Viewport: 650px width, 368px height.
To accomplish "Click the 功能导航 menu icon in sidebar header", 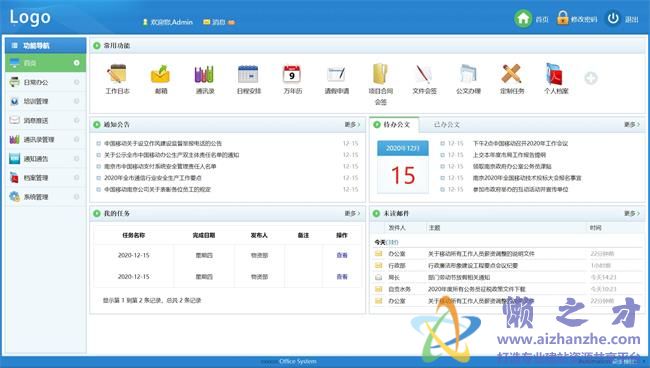I will pyautogui.click(x=15, y=46).
